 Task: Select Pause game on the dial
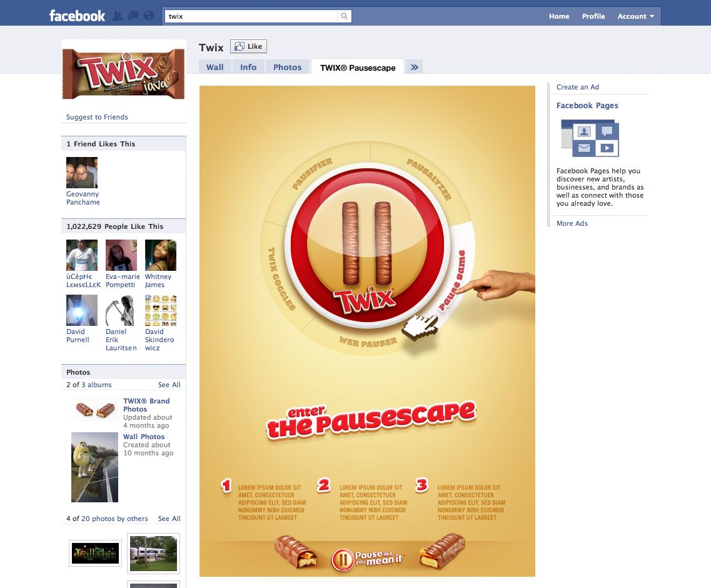[x=452, y=280]
